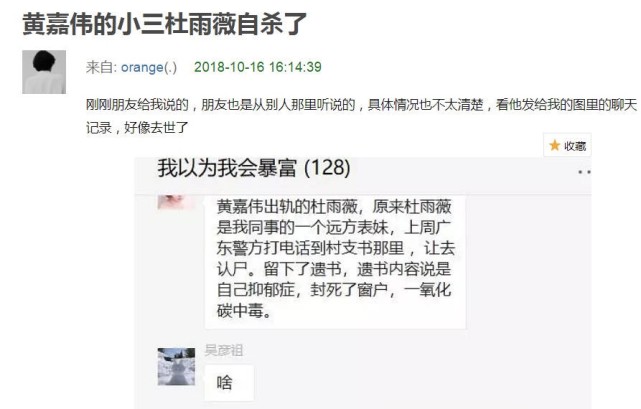
Task: Click the short reply bubble 啥
Action: coord(229,383)
